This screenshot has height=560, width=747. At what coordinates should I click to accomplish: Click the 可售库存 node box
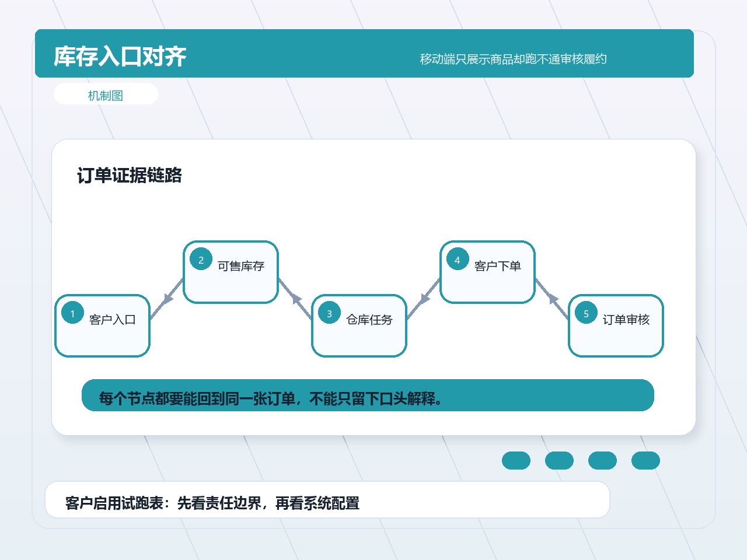point(231,272)
